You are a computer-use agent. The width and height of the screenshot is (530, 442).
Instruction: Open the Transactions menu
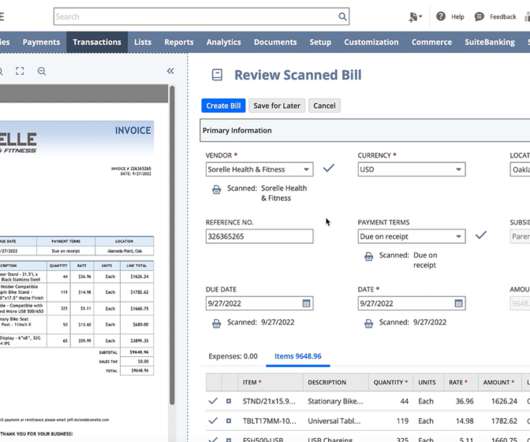point(97,42)
